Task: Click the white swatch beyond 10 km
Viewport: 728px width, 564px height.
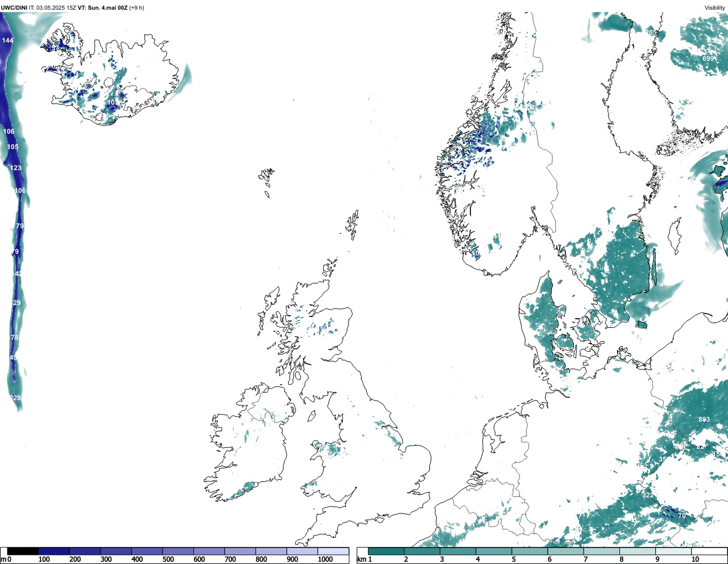Action: (x=709, y=551)
